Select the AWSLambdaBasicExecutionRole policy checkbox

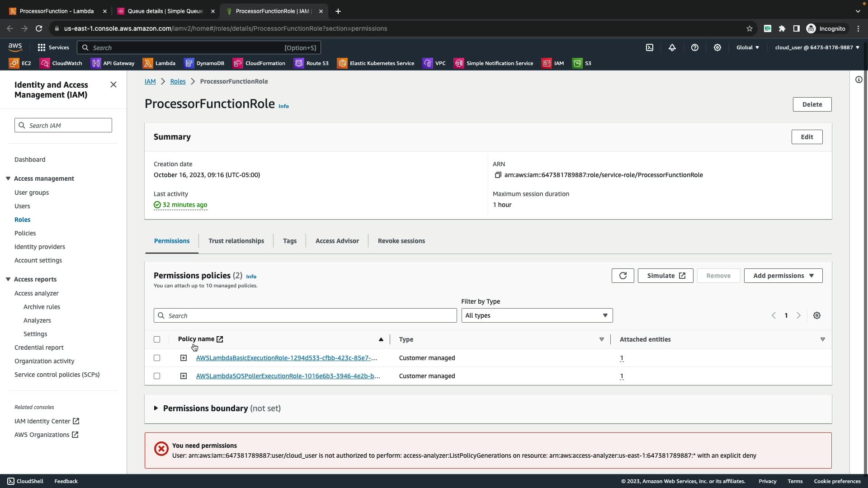[x=157, y=358]
